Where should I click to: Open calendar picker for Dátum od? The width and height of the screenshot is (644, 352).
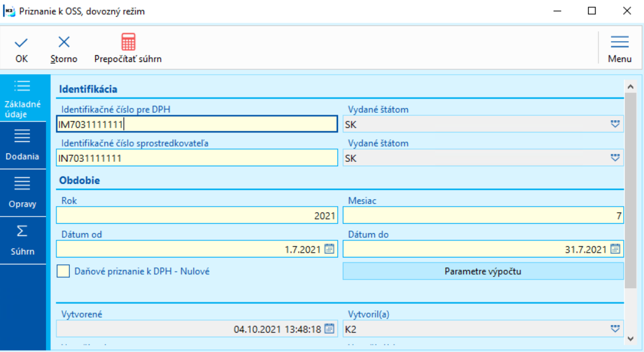[329, 249]
